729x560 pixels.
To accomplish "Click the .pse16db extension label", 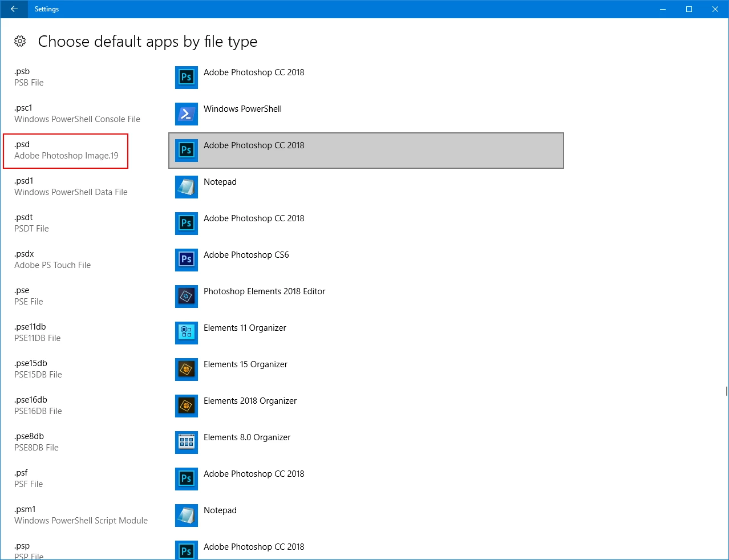I will [x=31, y=400].
